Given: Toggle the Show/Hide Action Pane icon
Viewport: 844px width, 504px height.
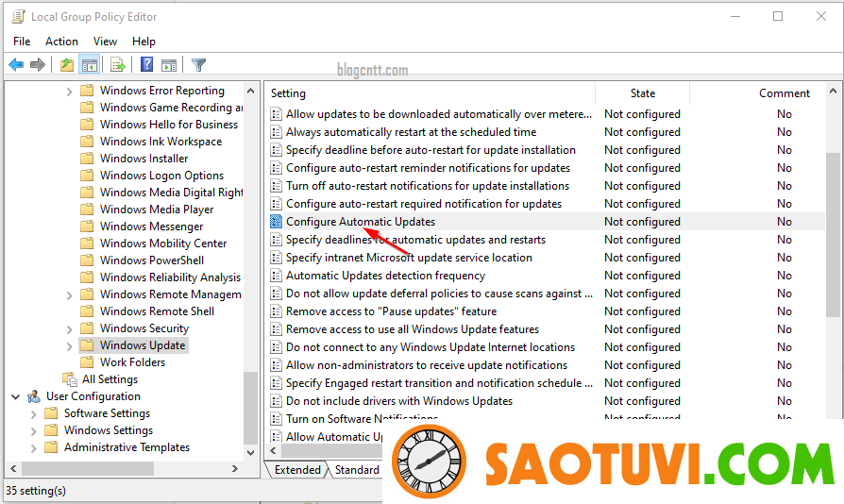Looking at the screenshot, I should pyautogui.click(x=169, y=65).
